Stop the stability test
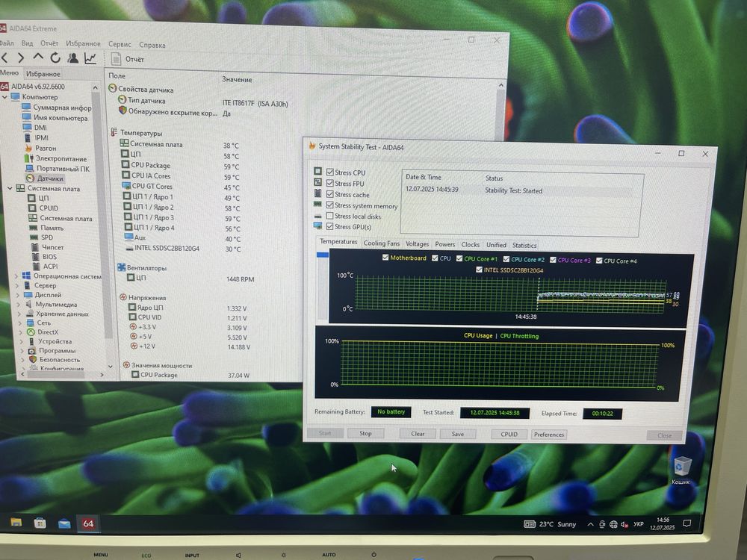This screenshot has width=747, height=560. tap(365, 433)
